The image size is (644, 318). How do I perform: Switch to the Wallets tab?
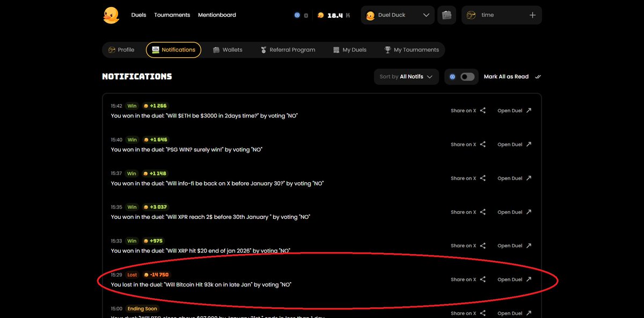(x=228, y=50)
